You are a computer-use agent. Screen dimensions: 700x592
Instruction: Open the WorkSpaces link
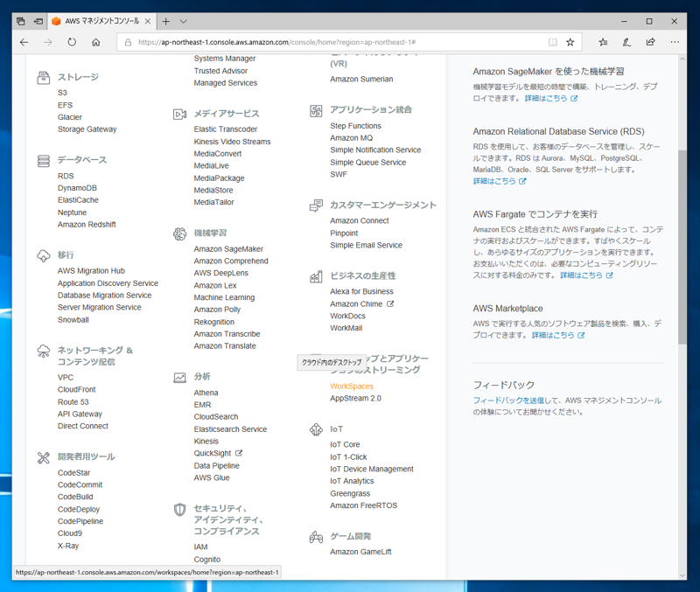(x=352, y=387)
